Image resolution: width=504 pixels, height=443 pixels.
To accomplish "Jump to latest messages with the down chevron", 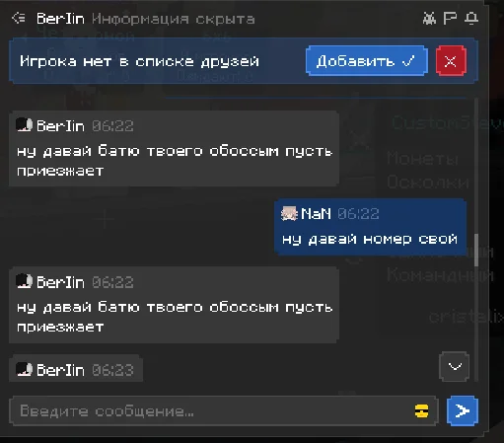I will point(455,366).
